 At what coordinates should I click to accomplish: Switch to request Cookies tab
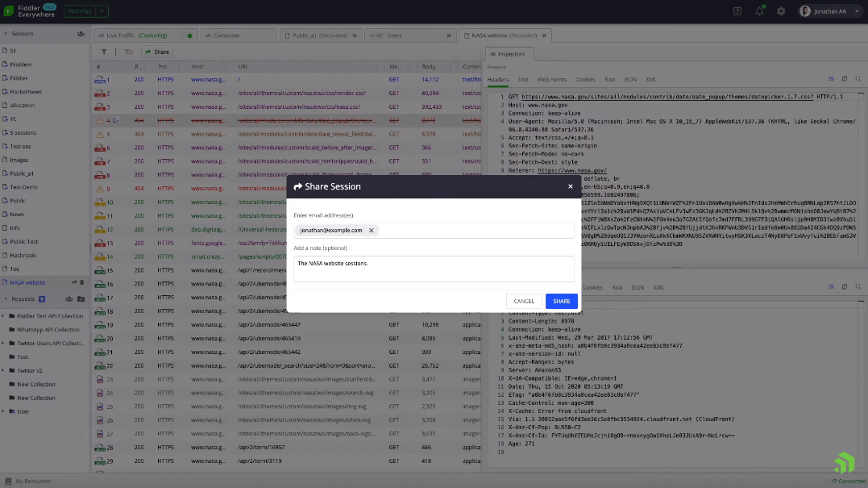point(584,80)
